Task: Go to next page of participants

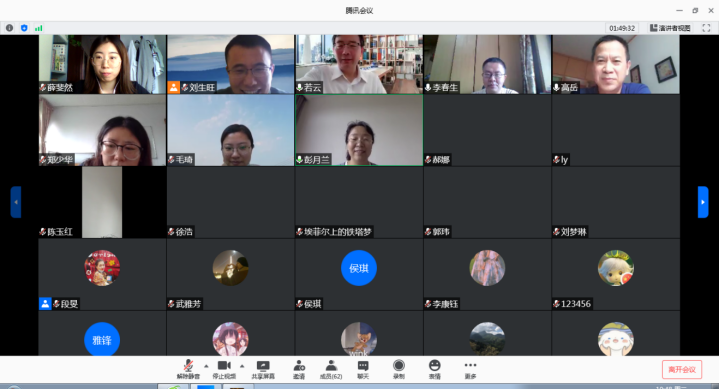Action: point(703,202)
